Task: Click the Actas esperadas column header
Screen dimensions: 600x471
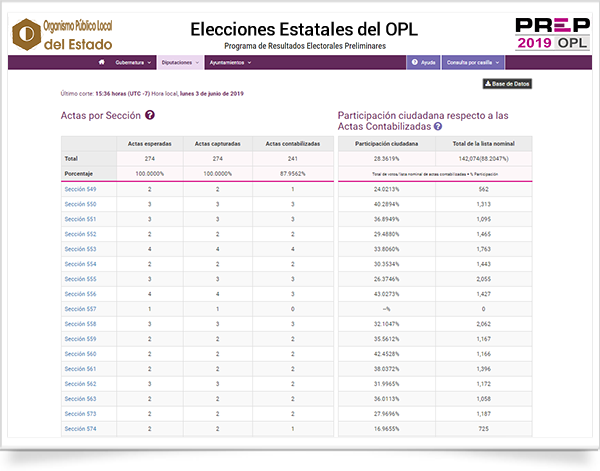Action: (x=150, y=143)
